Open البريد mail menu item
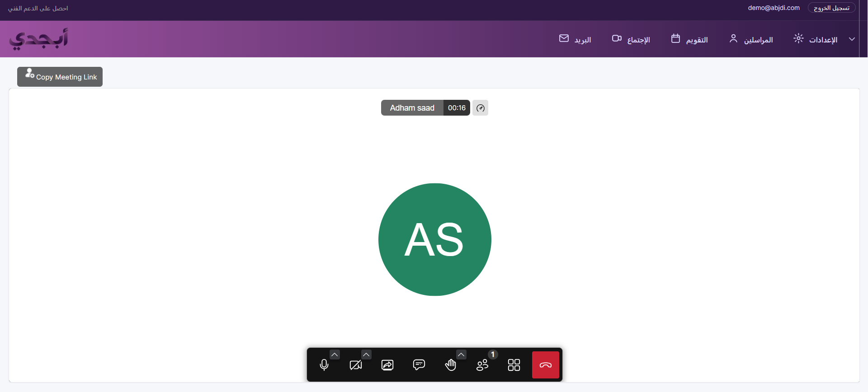 click(x=583, y=40)
